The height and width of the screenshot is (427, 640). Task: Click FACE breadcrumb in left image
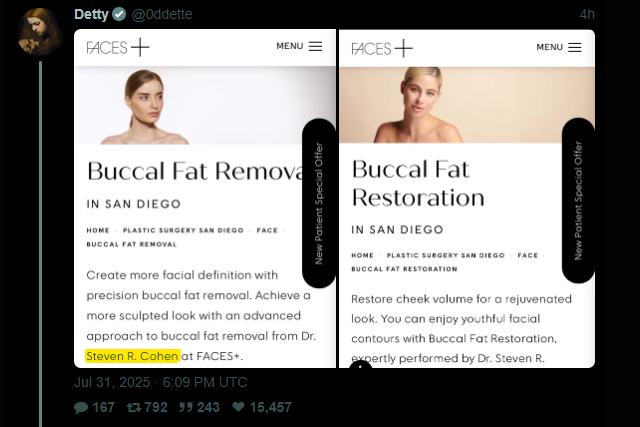tap(267, 230)
